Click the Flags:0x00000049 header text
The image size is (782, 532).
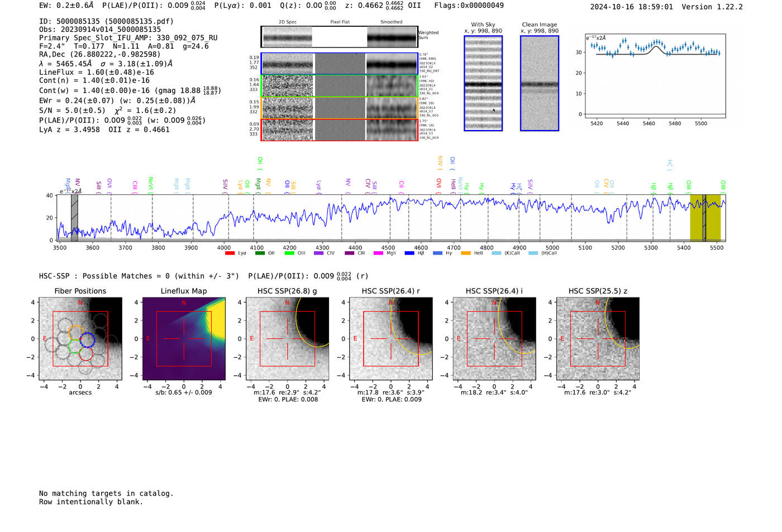(469, 6)
